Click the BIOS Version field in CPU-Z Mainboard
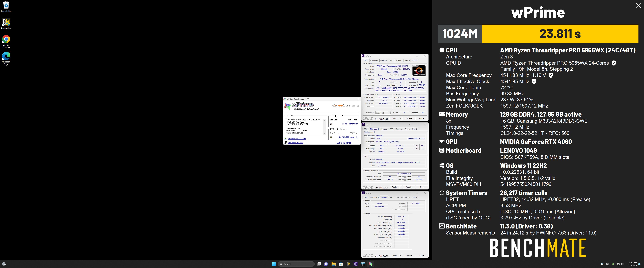644x268 pixels. [x=400, y=163]
